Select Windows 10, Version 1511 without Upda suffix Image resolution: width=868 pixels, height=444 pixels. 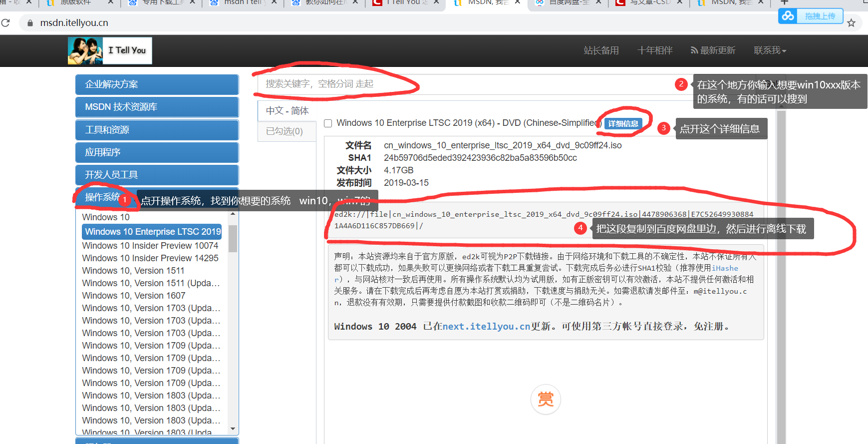click(x=133, y=271)
